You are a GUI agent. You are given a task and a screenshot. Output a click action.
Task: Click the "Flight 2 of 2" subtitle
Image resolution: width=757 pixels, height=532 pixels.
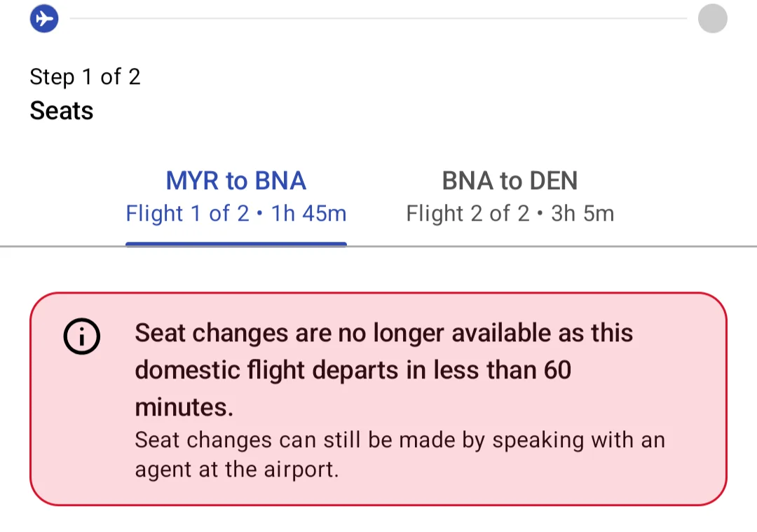click(468, 213)
